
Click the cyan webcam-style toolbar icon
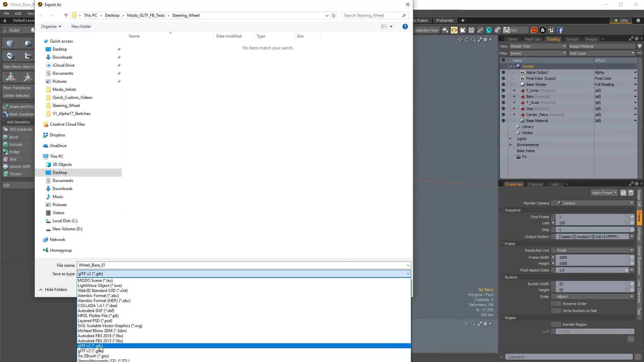[489, 30]
